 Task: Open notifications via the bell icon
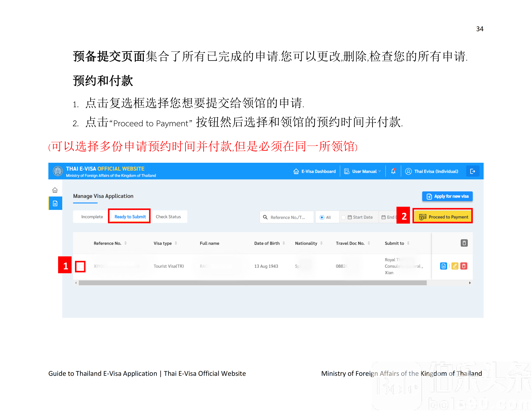point(393,171)
